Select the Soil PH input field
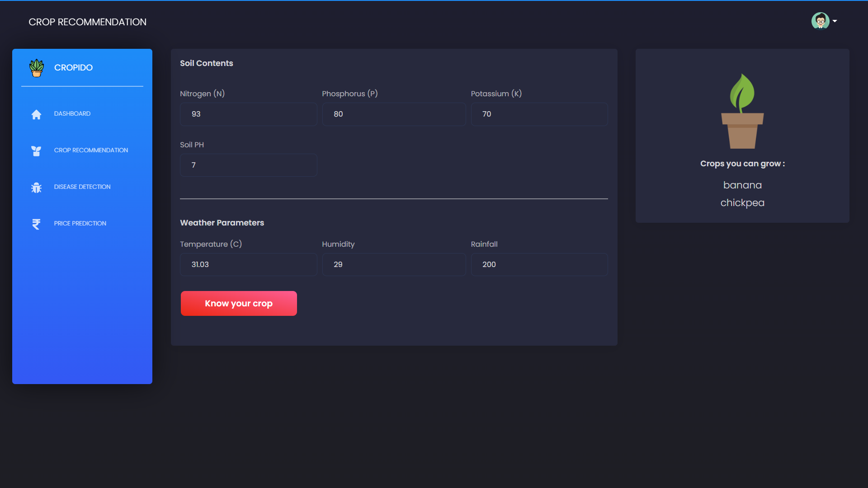Image resolution: width=868 pixels, height=488 pixels. click(x=248, y=165)
